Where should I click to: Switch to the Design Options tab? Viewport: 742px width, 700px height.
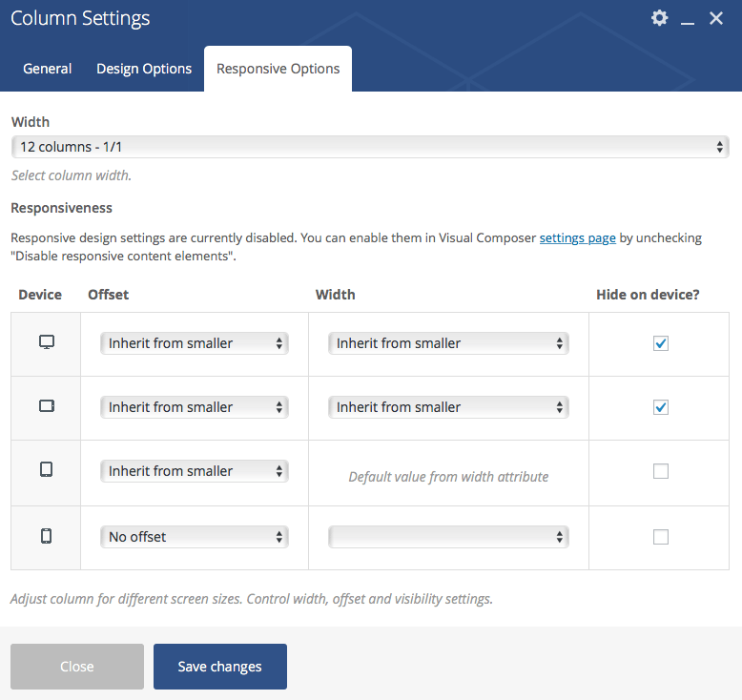pyautogui.click(x=144, y=69)
